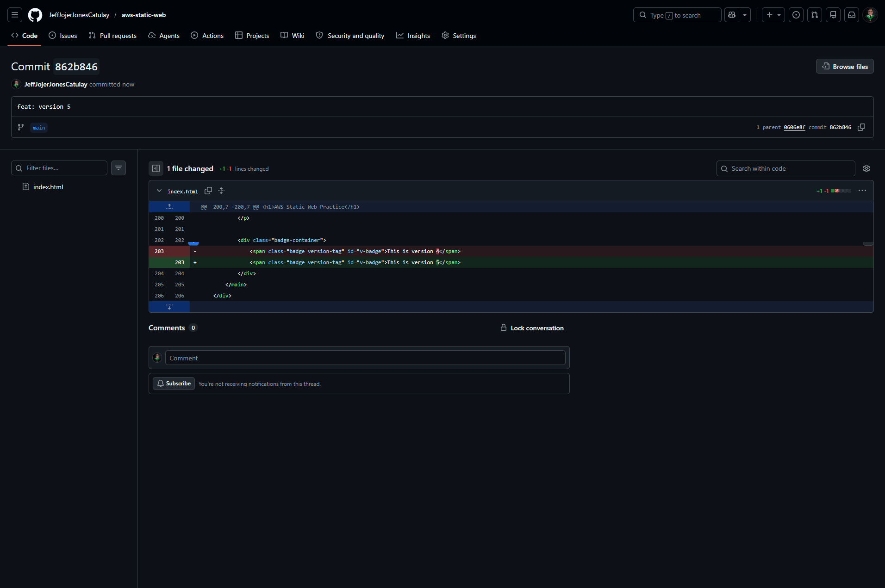
Task: Open JeffJojerJonesCatulay owner link in breadcrumb
Action: click(79, 15)
